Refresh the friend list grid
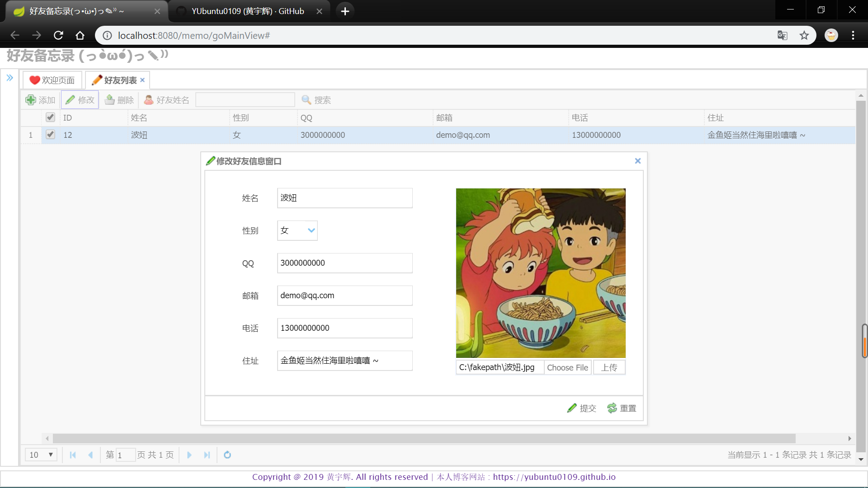This screenshot has height=488, width=868. pyautogui.click(x=227, y=455)
